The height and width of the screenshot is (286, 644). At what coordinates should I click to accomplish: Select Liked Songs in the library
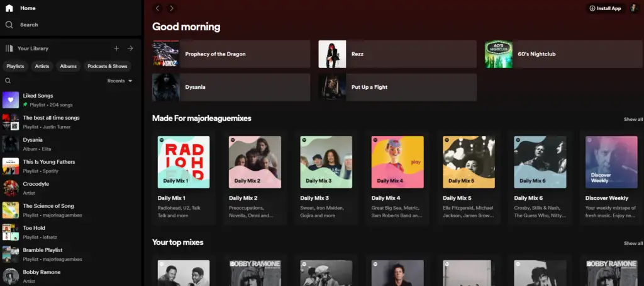pos(70,100)
